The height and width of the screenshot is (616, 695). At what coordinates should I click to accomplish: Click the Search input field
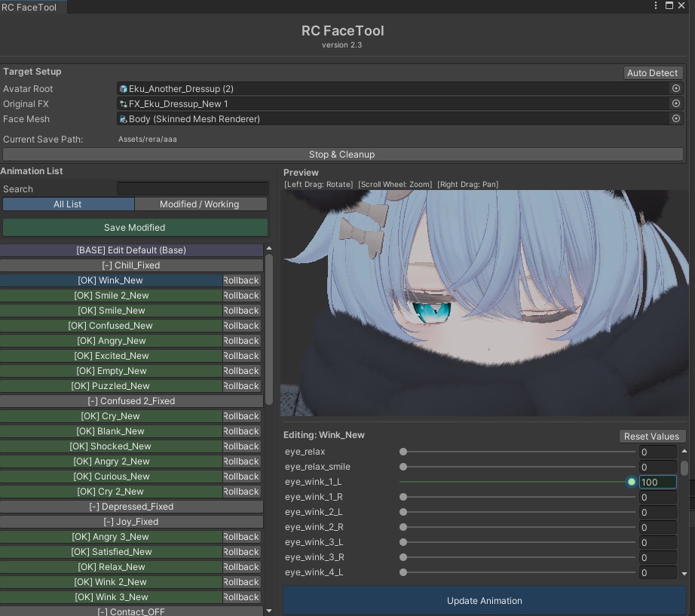tap(192, 188)
